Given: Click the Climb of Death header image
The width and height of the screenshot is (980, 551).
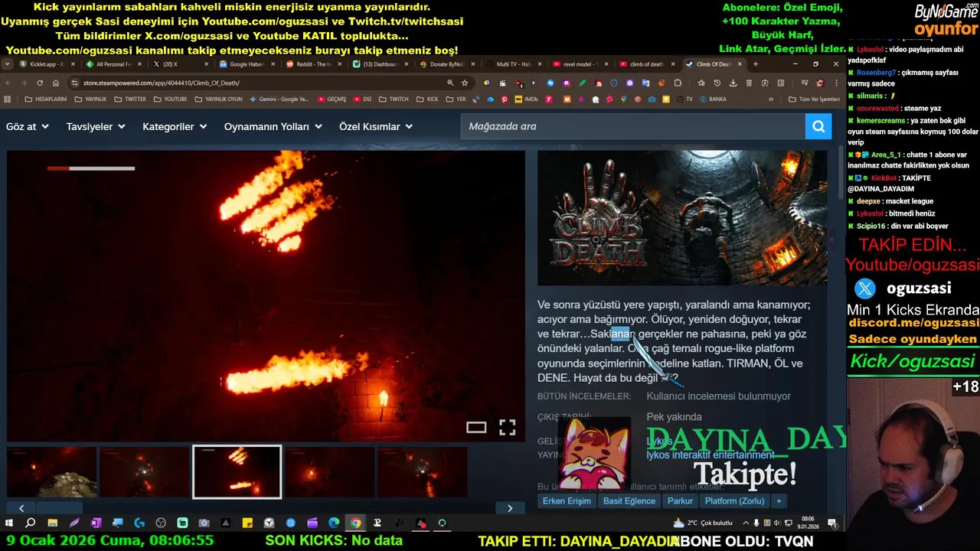Looking at the screenshot, I should (x=682, y=217).
